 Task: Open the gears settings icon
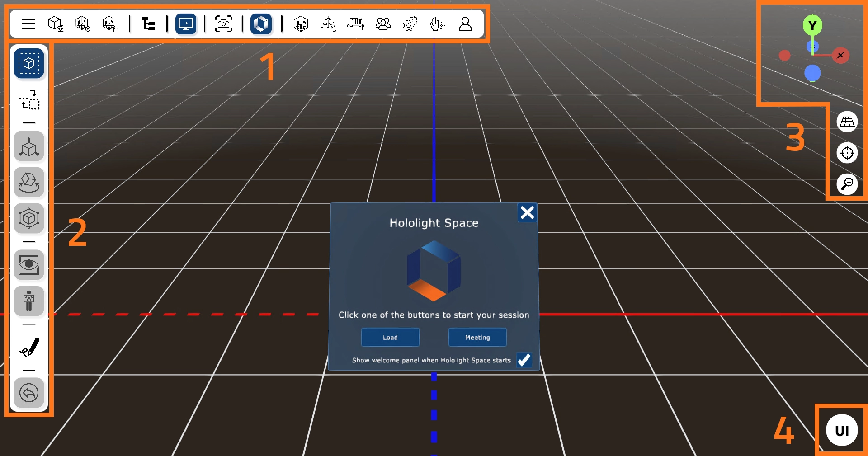pos(410,24)
